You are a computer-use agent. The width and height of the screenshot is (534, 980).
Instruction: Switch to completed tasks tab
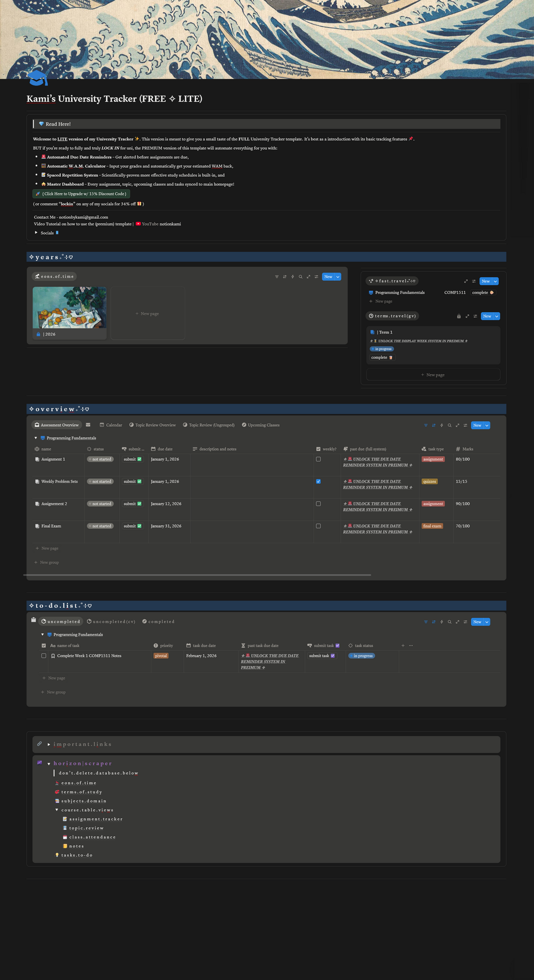point(158,622)
